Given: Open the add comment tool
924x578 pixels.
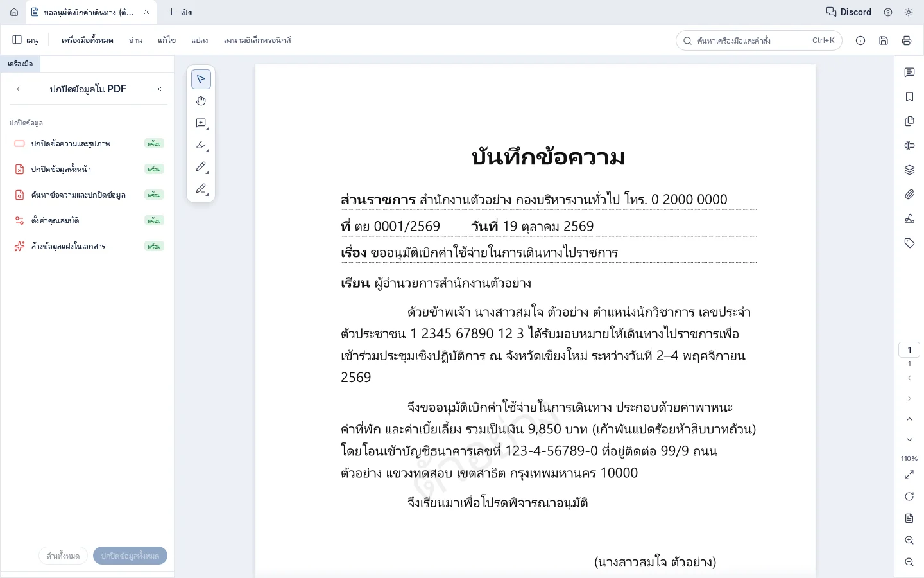Looking at the screenshot, I should click(201, 123).
